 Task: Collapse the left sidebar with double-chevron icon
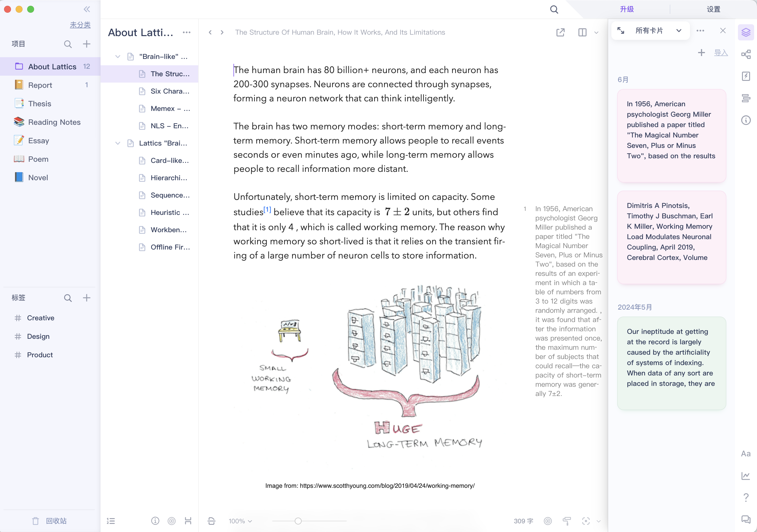tap(87, 9)
